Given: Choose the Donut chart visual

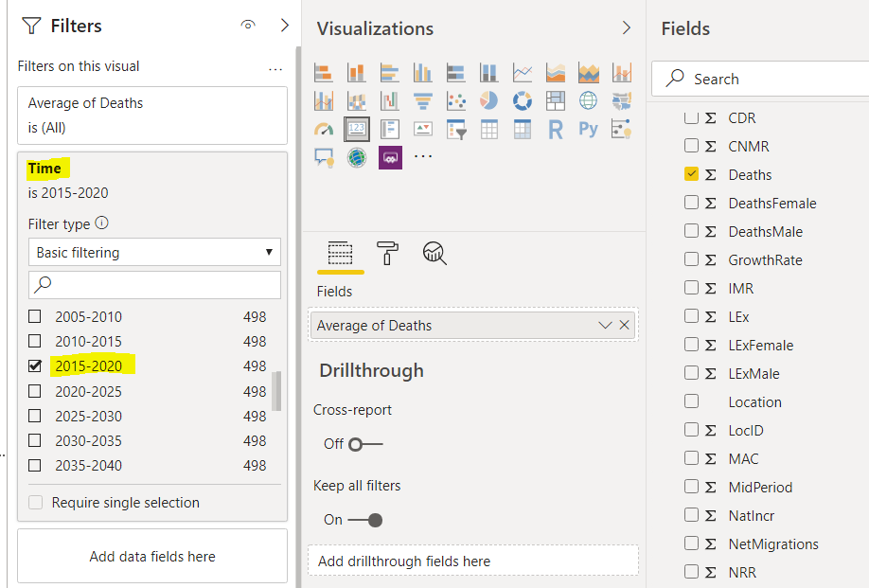Looking at the screenshot, I should (x=522, y=101).
